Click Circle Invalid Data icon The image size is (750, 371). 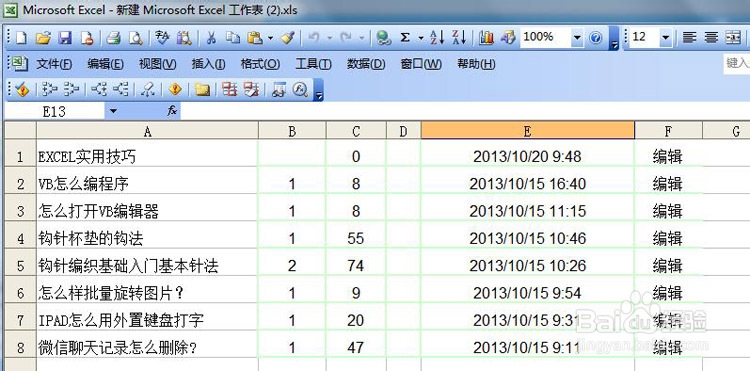pos(230,89)
